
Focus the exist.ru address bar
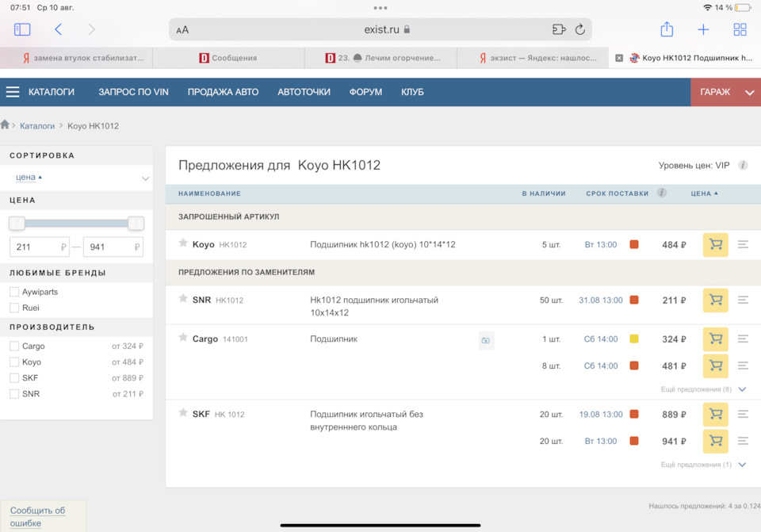(x=380, y=29)
